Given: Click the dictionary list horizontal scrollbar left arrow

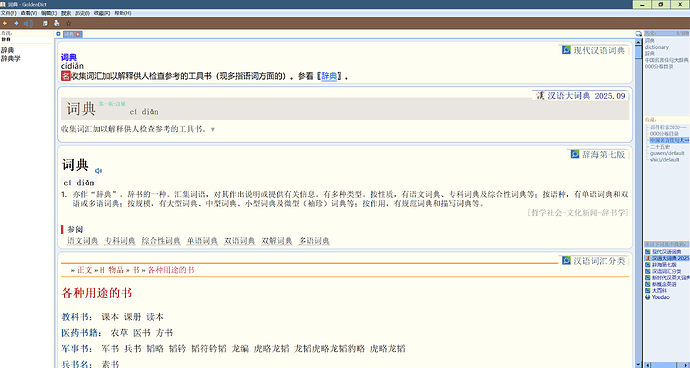Looking at the screenshot, I should 647,365.
